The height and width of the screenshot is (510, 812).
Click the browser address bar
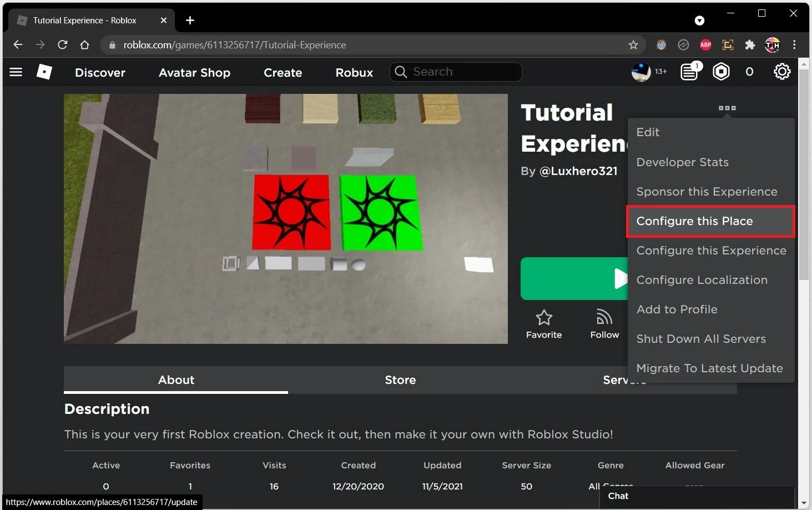pyautogui.click(x=372, y=45)
